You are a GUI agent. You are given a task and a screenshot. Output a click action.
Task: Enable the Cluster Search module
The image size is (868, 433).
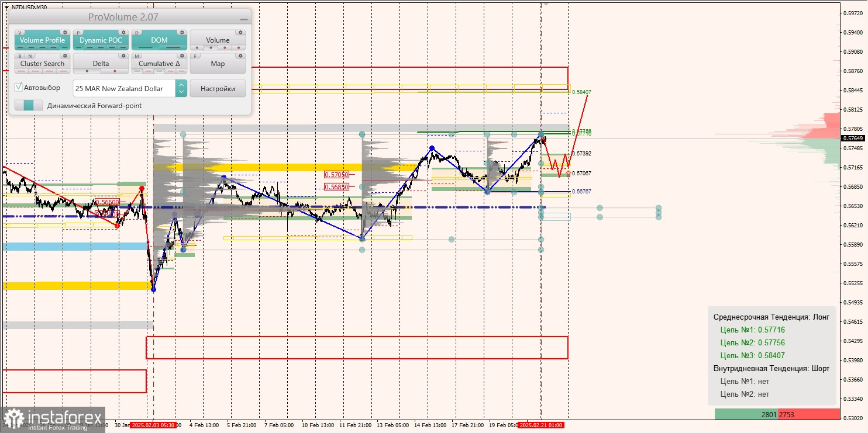tap(42, 64)
